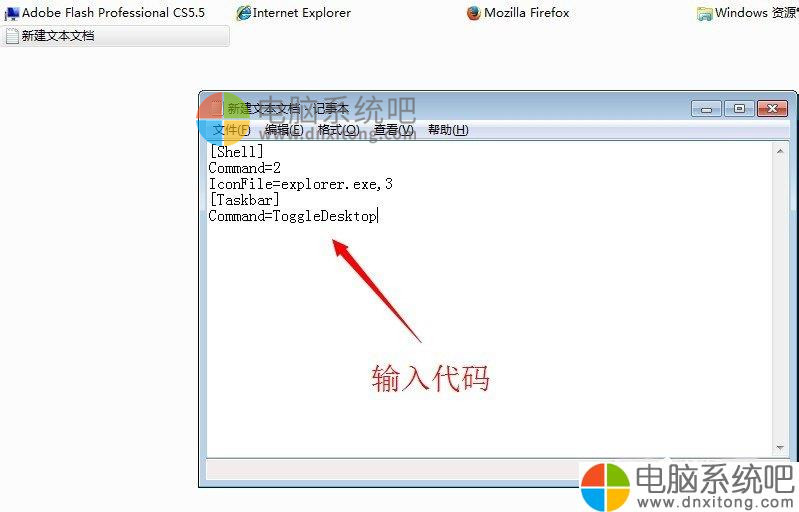Minimize the Notepad window
Viewport: 799px width, 512px height.
pyautogui.click(x=706, y=109)
